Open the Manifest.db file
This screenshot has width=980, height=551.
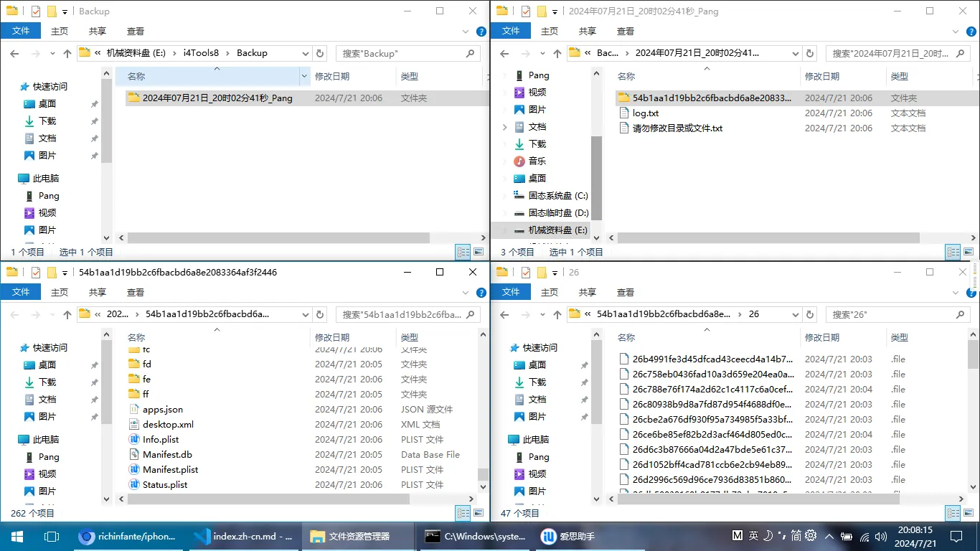167,455
